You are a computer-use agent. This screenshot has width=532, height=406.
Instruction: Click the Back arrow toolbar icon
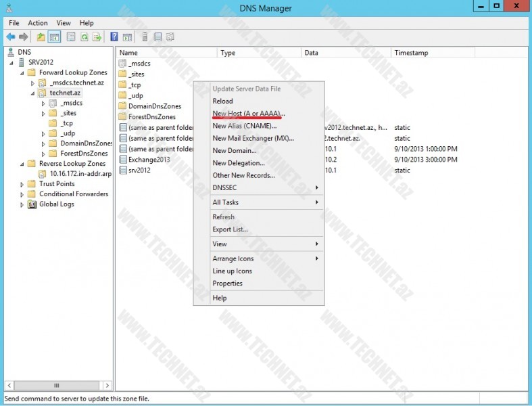pyautogui.click(x=11, y=37)
